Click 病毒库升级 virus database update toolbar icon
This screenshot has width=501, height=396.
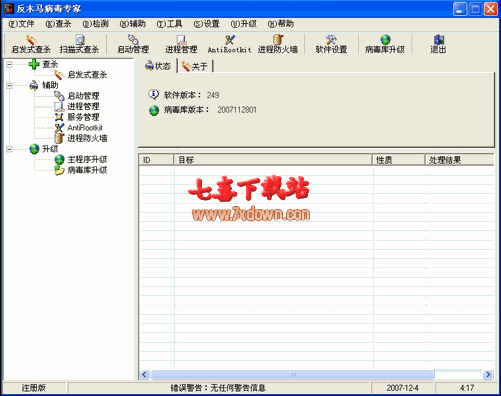[385, 44]
